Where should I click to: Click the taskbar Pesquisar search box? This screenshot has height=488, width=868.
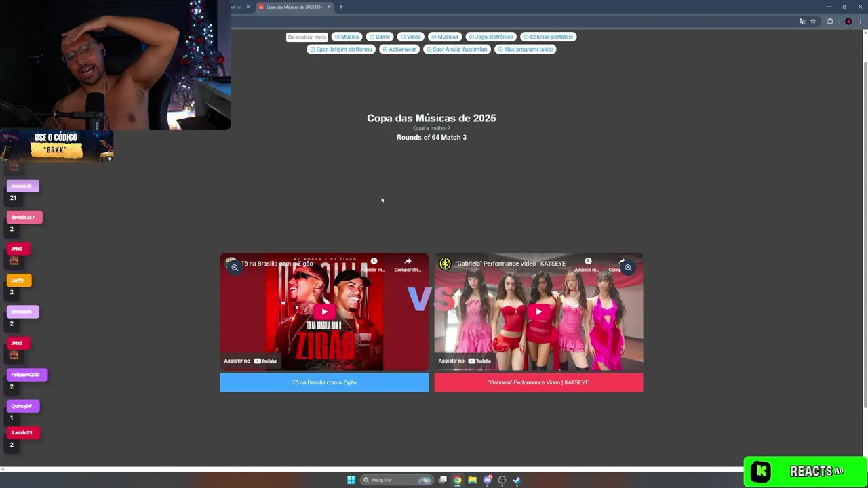click(397, 480)
